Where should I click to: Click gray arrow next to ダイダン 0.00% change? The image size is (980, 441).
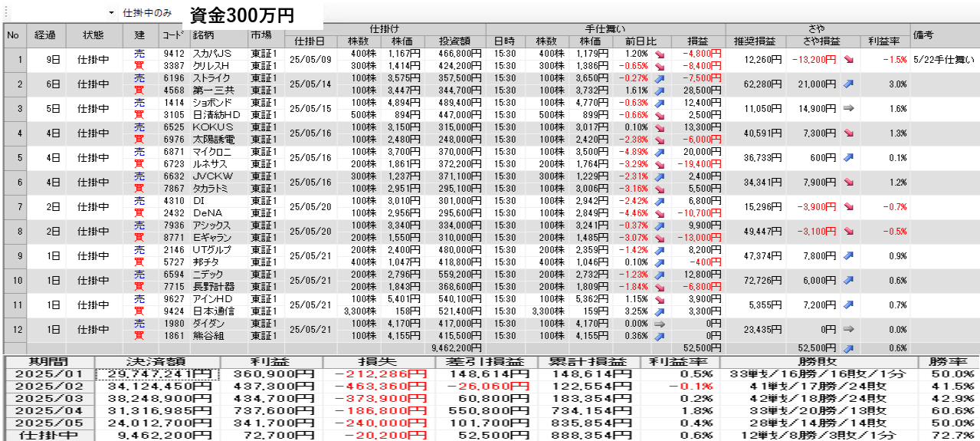click(x=660, y=324)
